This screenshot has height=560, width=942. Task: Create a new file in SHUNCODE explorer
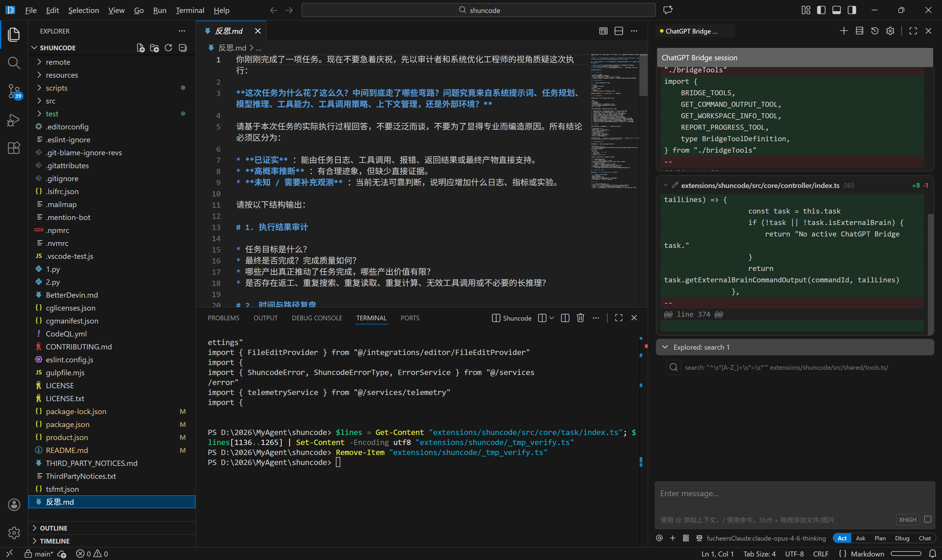tap(140, 48)
